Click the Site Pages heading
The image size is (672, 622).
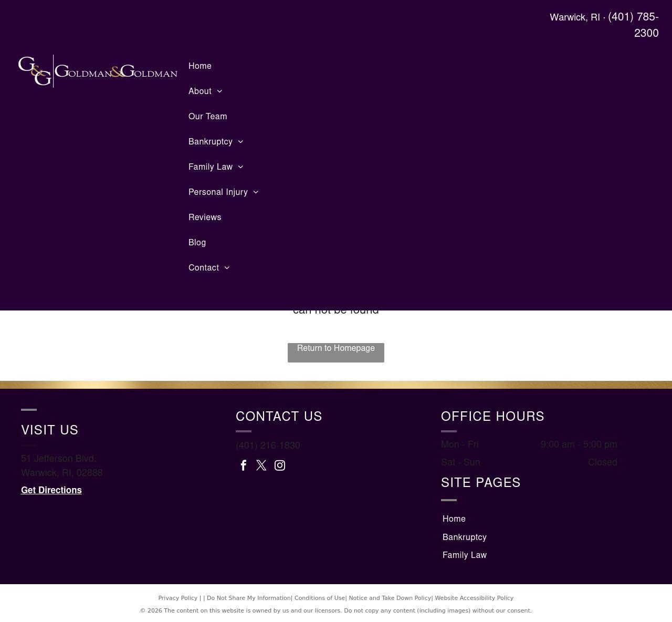click(x=481, y=483)
